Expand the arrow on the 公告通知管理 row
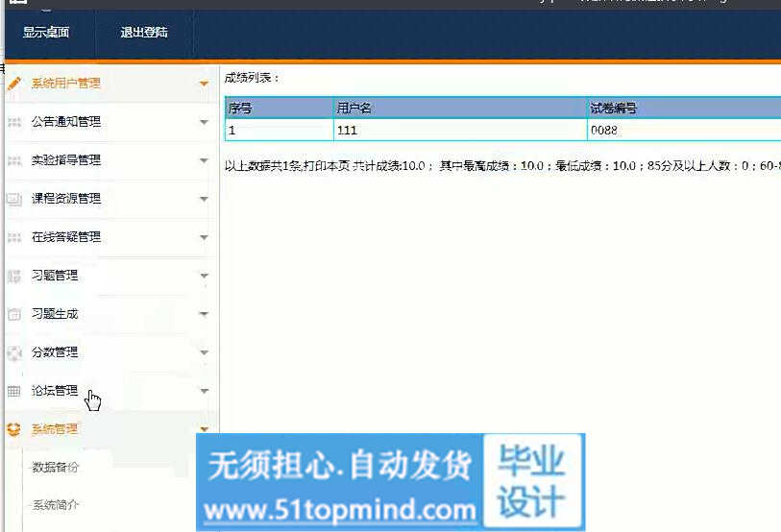This screenshot has width=781, height=532. [x=204, y=122]
